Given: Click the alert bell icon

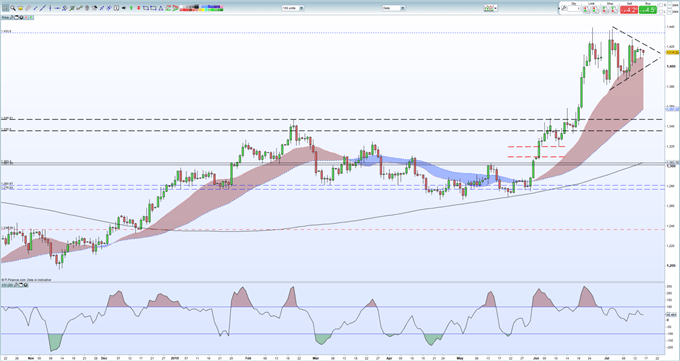Looking at the screenshot, I should [x=20, y=8].
